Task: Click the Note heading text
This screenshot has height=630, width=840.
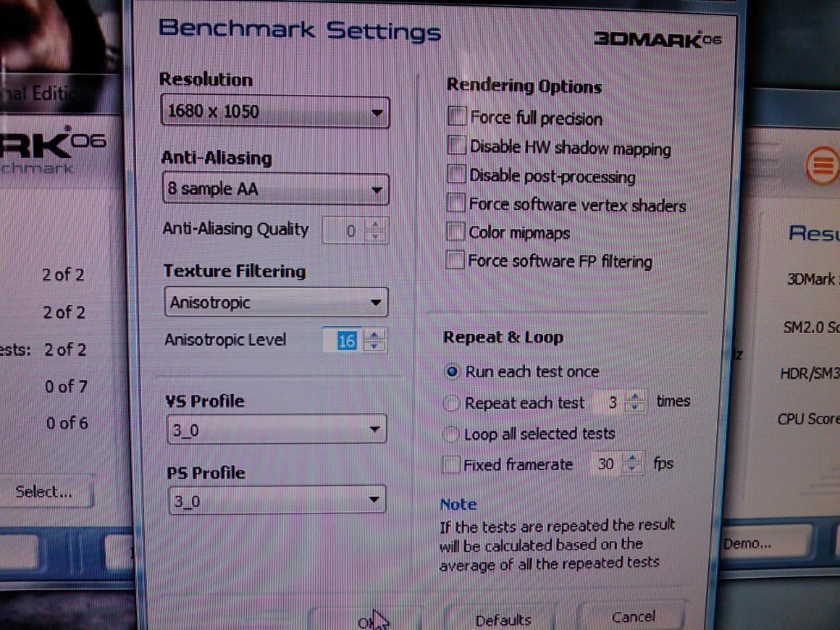Action: click(458, 504)
